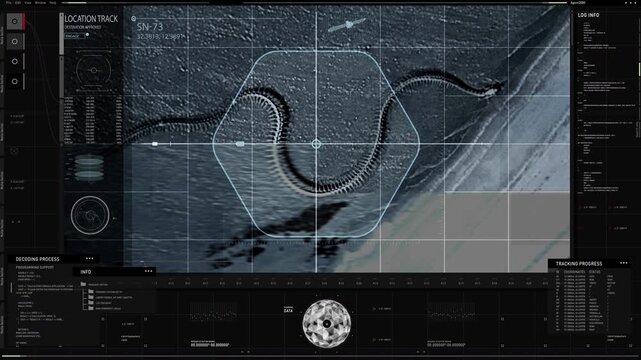This screenshot has height=360, width=641.
Task: Open the File menu
Action: point(9,2)
